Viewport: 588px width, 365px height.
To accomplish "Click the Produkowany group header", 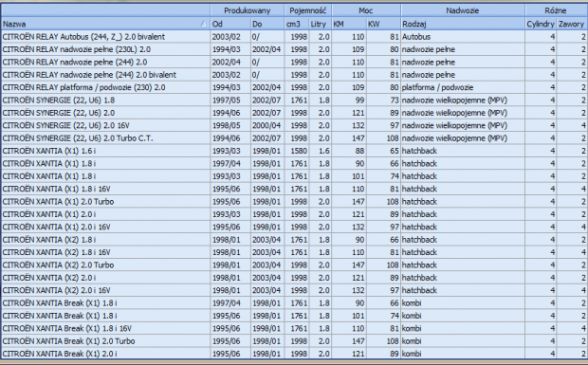I will [248, 10].
